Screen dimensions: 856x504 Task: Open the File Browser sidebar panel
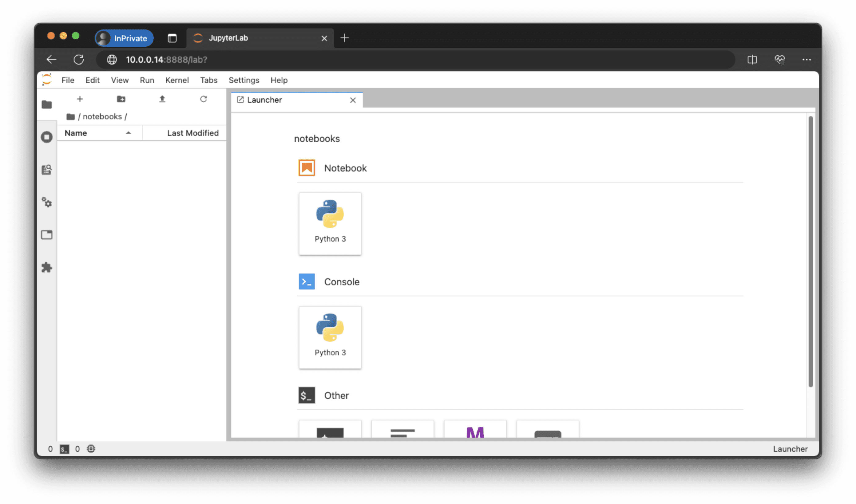tap(47, 104)
